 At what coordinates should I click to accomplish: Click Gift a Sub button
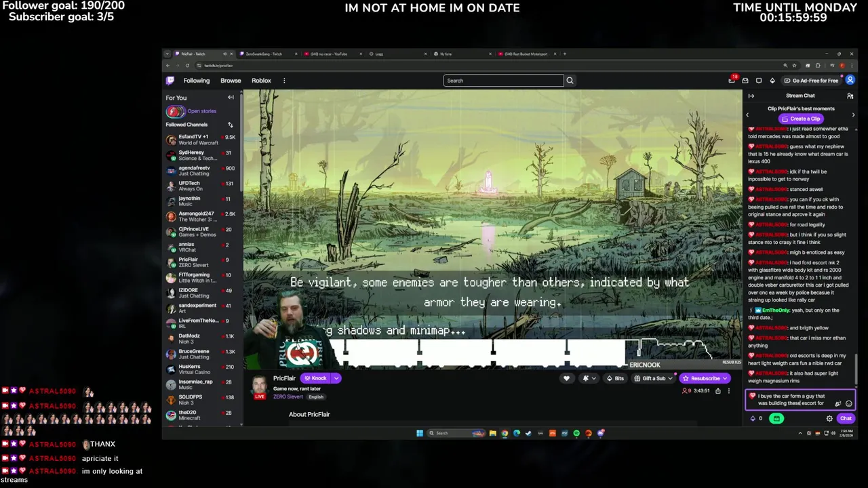tap(653, 378)
